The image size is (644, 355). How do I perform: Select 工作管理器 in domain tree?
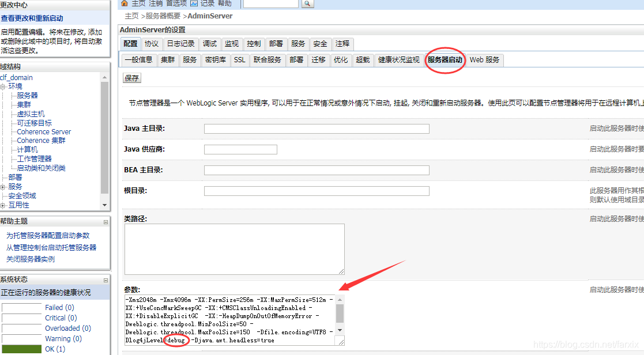point(34,159)
